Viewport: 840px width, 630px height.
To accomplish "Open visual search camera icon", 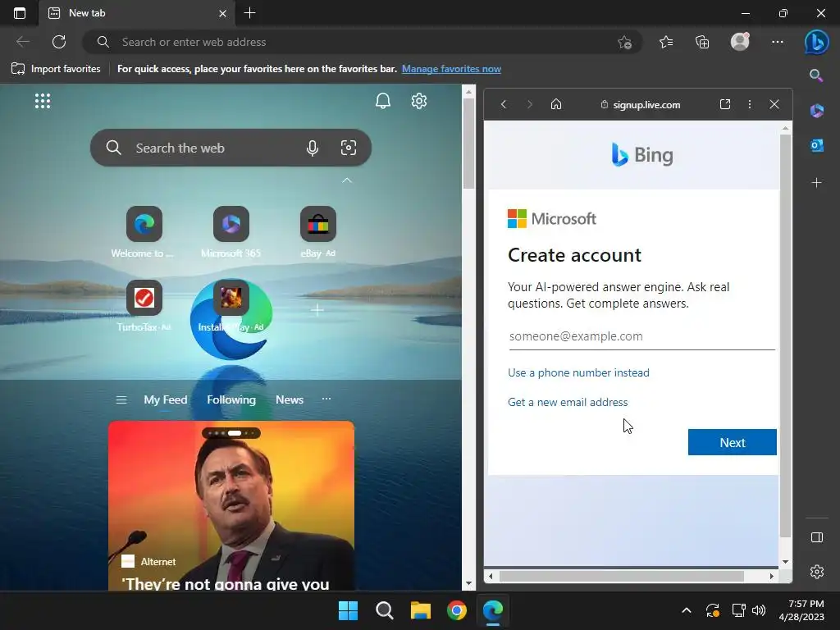I will pyautogui.click(x=348, y=148).
